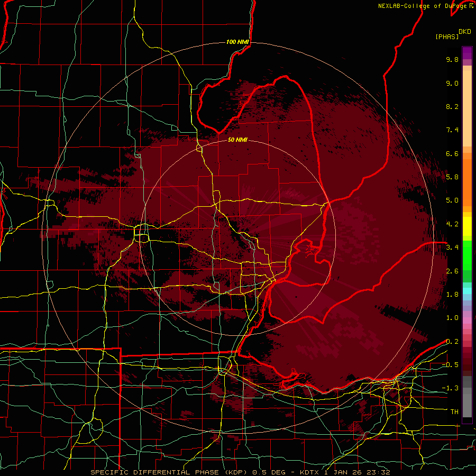Screen dimensions: 476x476
Task: Select the 6.6 scale value
Action: (452, 153)
